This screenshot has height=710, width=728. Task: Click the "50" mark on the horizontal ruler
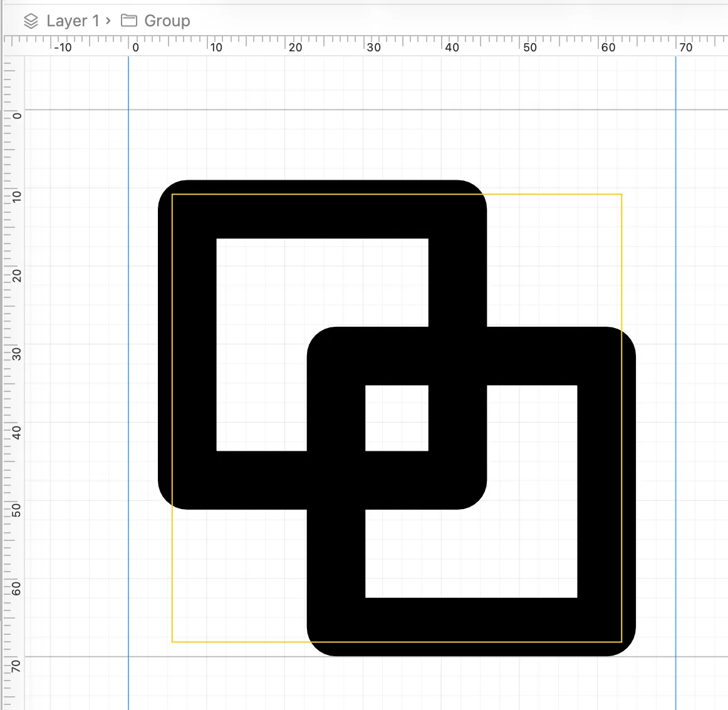[530, 48]
